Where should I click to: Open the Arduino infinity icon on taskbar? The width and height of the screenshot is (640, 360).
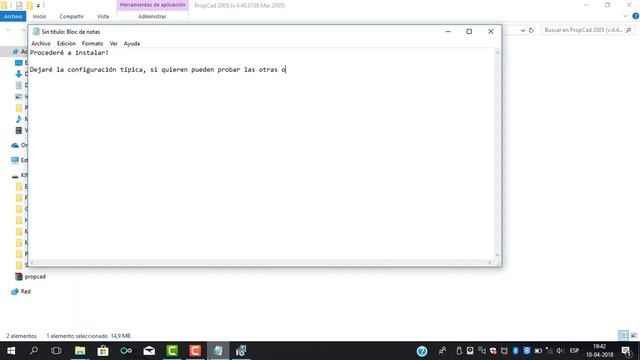click(x=126, y=351)
